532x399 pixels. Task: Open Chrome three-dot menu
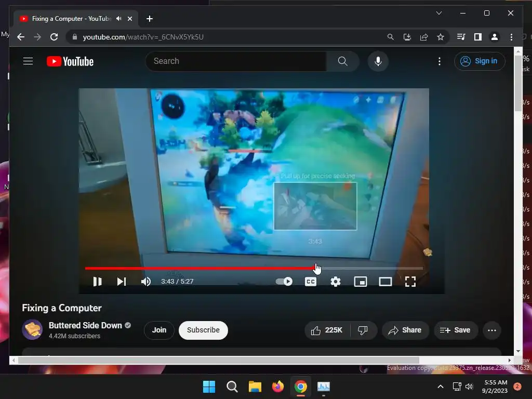point(511,37)
